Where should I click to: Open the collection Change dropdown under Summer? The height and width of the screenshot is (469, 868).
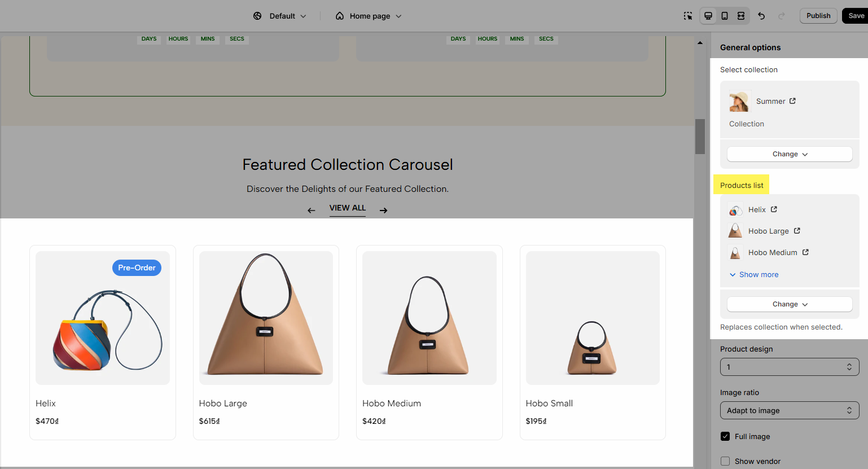(x=790, y=154)
